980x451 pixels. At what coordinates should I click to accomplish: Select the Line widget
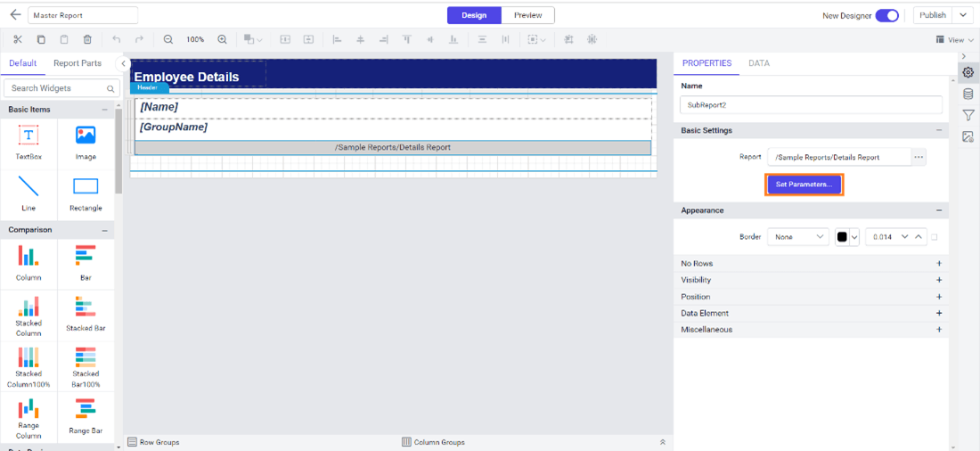click(29, 194)
